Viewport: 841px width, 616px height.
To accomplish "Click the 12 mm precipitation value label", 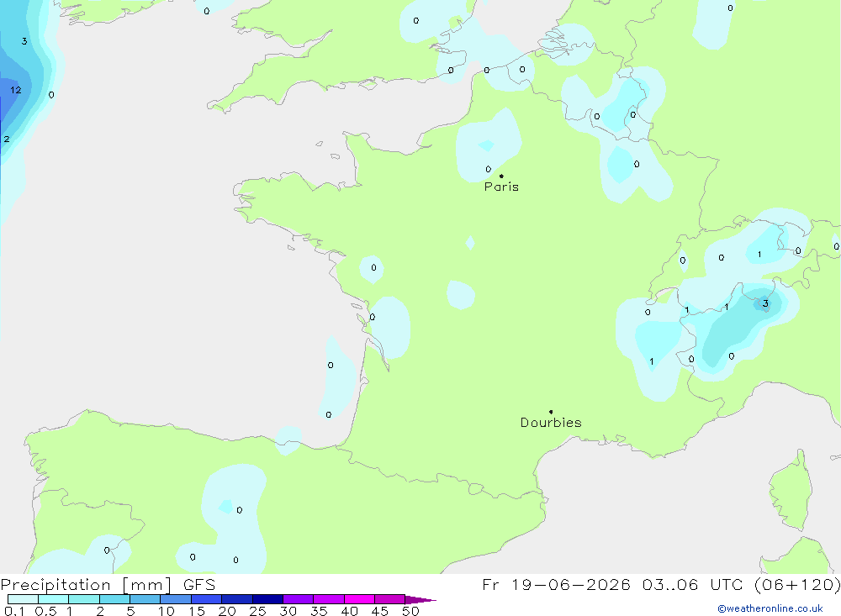I will [15, 90].
